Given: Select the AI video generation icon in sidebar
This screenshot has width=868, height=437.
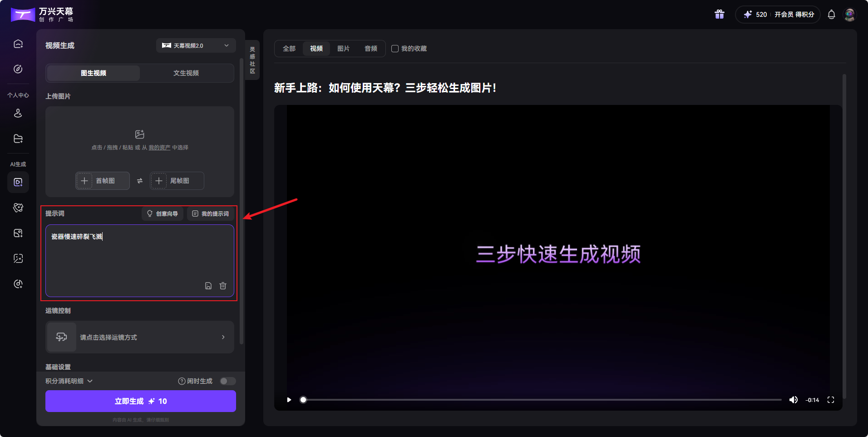Looking at the screenshot, I should pos(18,182).
